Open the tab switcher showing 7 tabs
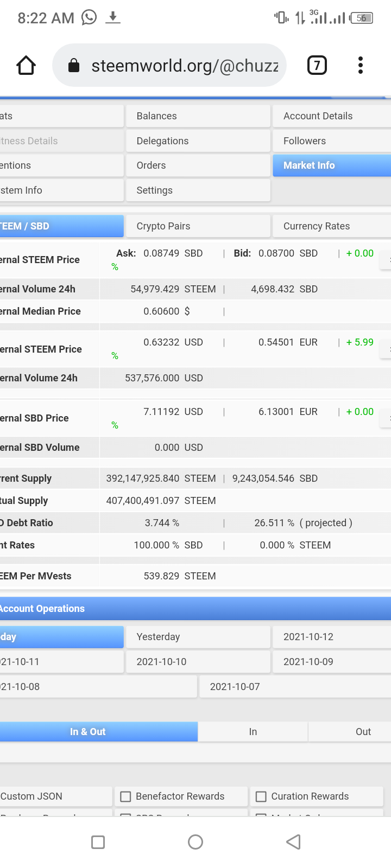391x868 pixels. [317, 66]
